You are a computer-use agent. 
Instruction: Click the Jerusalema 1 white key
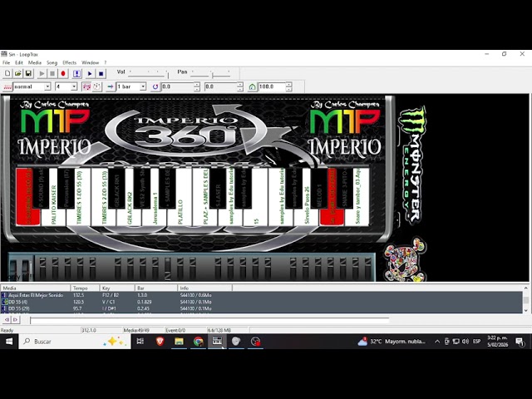pos(155,217)
